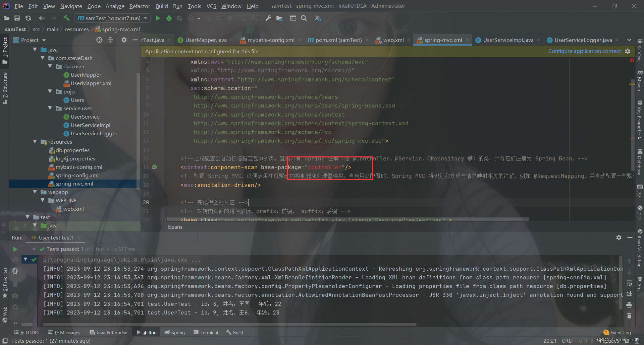
Task: Click the Run console horizontal scrollbar
Action: (x=229, y=324)
